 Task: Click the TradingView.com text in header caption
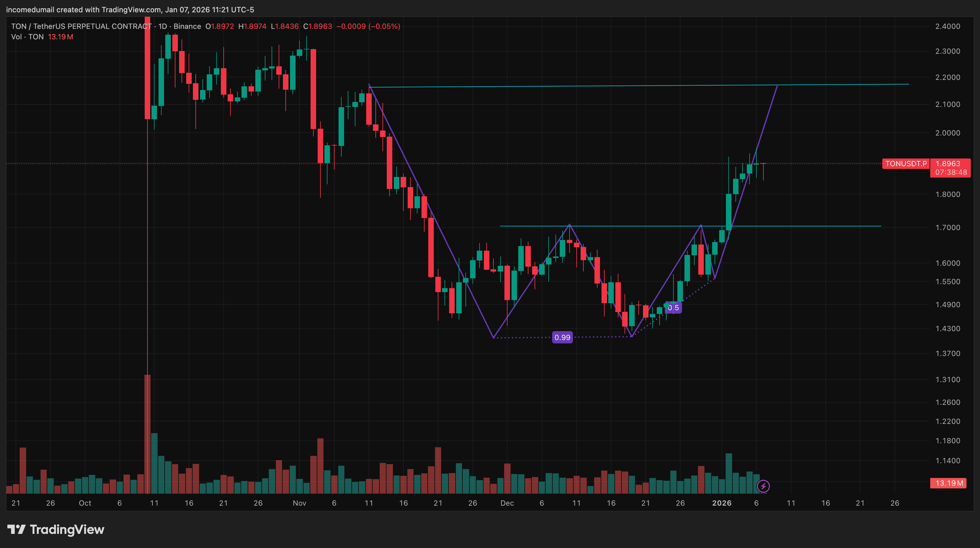[131, 10]
